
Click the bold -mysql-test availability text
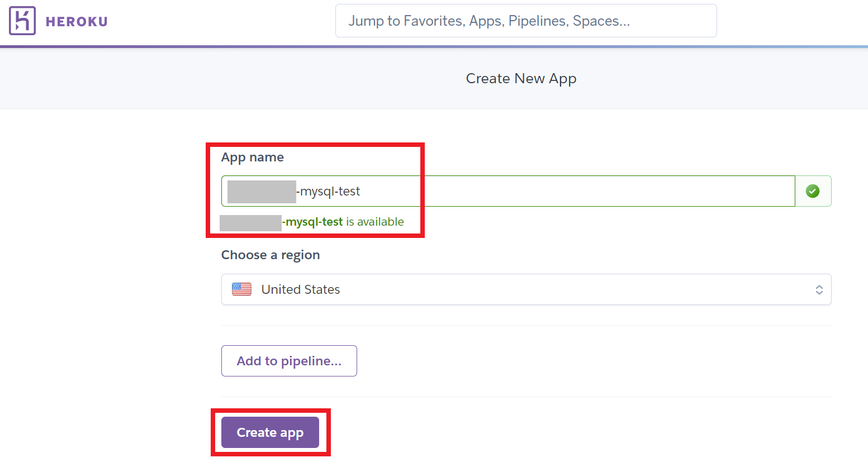312,222
